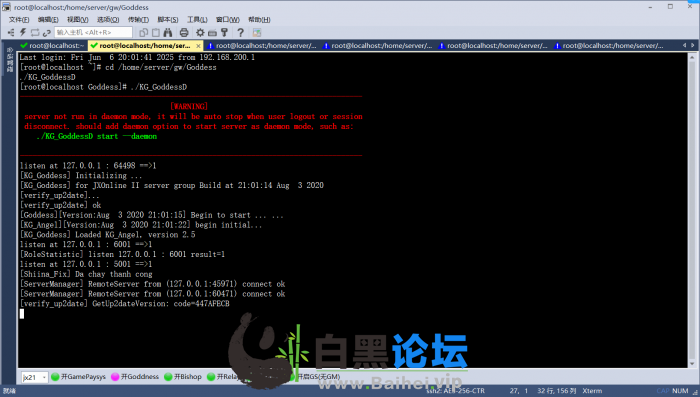Click the Public Key agent key icon
The height and width of the screenshot is (397, 700).
[224, 32]
